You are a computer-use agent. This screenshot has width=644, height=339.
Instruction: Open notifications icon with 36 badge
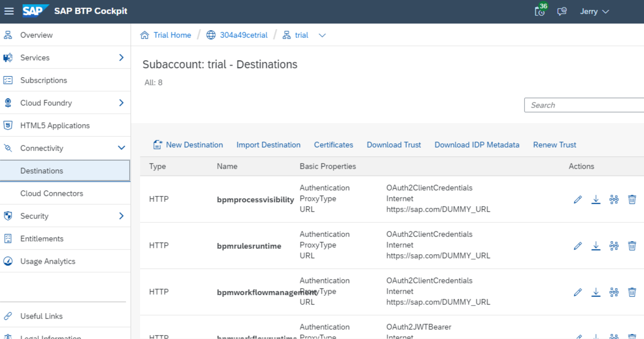click(540, 11)
